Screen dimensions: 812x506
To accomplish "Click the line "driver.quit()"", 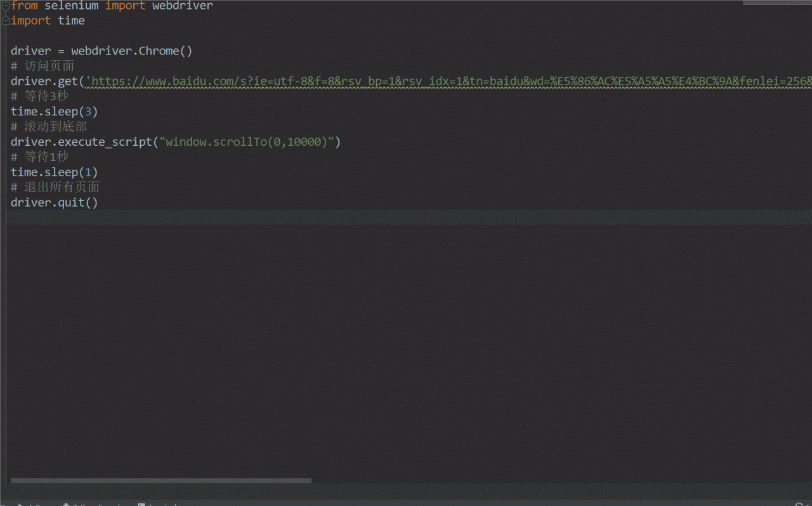I will 55,202.
